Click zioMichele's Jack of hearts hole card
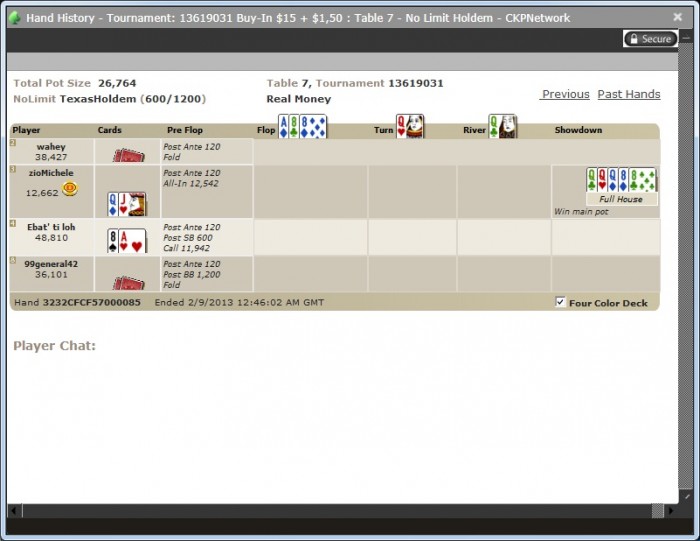The image size is (700, 541). (x=133, y=204)
